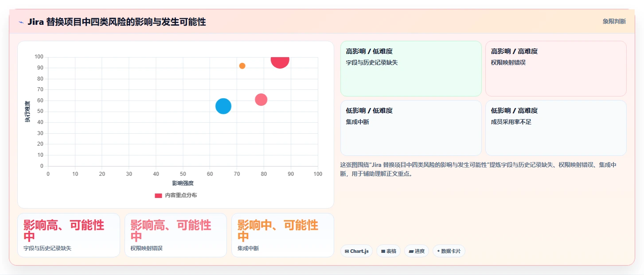Click the 象限判断 label in the header
This screenshot has width=644, height=275.
pos(614,21)
